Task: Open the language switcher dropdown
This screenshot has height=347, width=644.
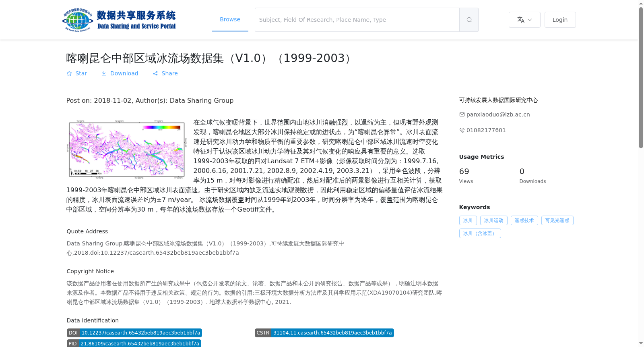Action: pos(524,20)
